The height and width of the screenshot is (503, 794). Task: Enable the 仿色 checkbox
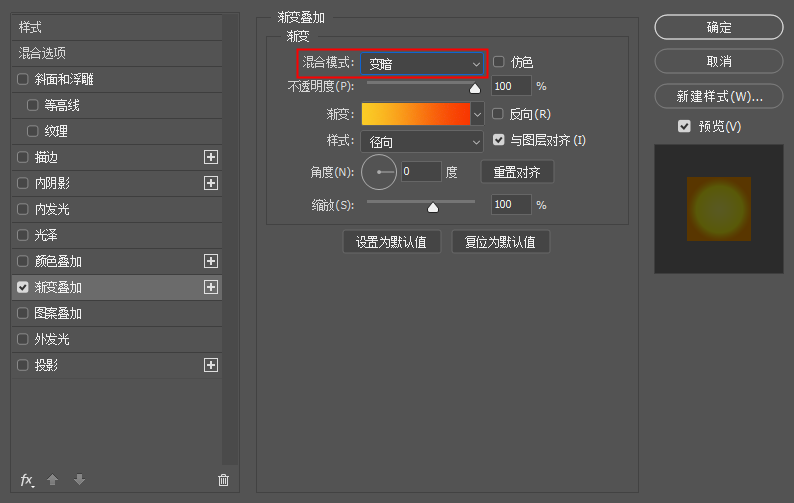tap(499, 62)
